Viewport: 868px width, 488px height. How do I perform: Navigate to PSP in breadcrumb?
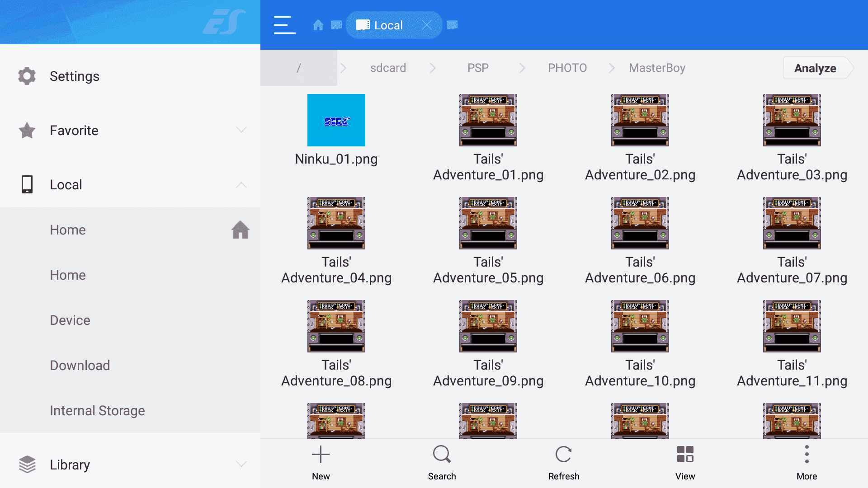tap(478, 68)
